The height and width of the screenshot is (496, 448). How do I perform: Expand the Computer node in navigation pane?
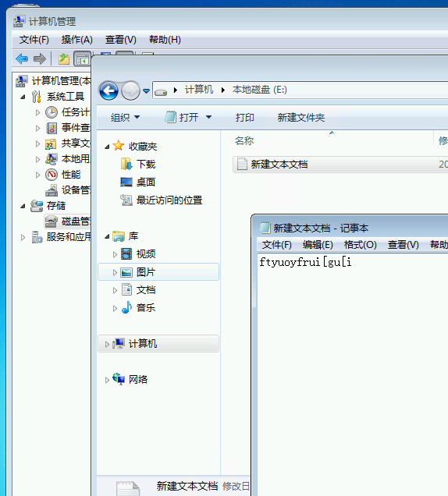(107, 344)
